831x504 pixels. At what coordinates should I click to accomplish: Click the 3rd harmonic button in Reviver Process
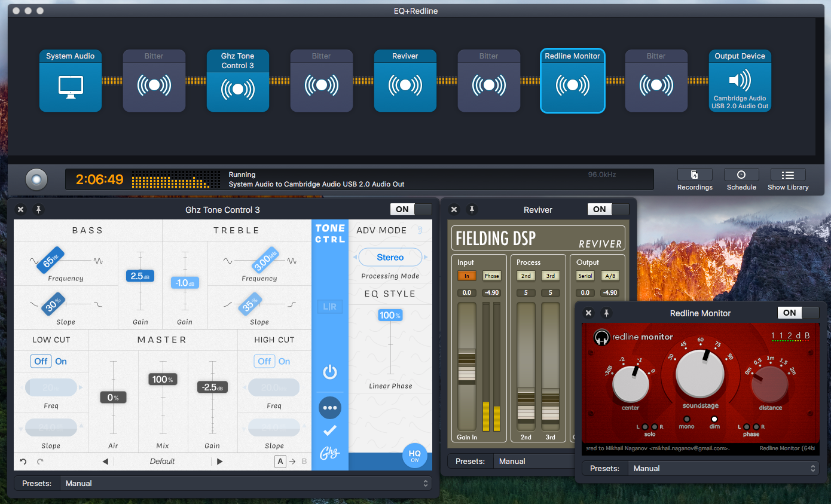pyautogui.click(x=551, y=276)
